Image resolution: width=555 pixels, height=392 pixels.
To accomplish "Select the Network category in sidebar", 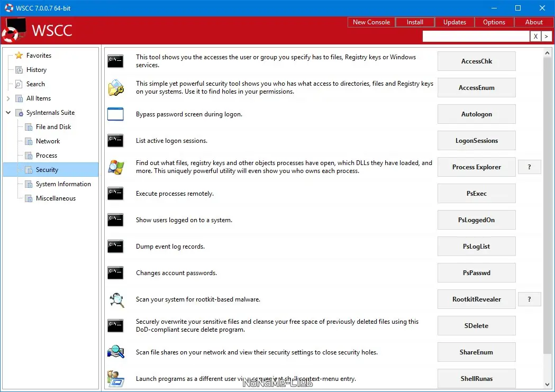I will (47, 141).
